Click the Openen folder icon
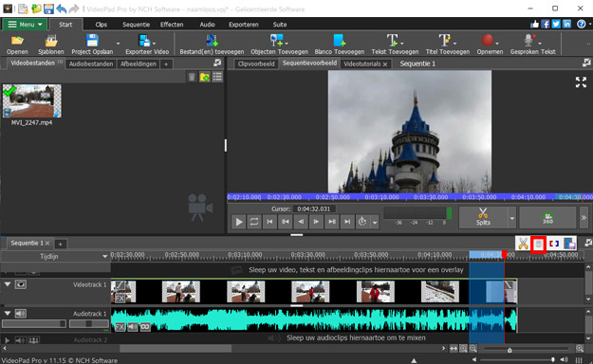Screen dimensions: 593x364 tap(17, 40)
